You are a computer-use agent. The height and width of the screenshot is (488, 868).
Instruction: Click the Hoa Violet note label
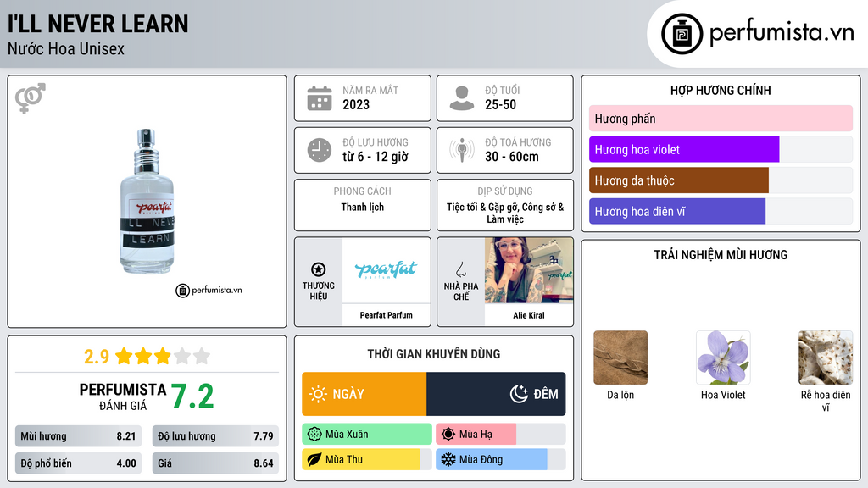[723, 395]
